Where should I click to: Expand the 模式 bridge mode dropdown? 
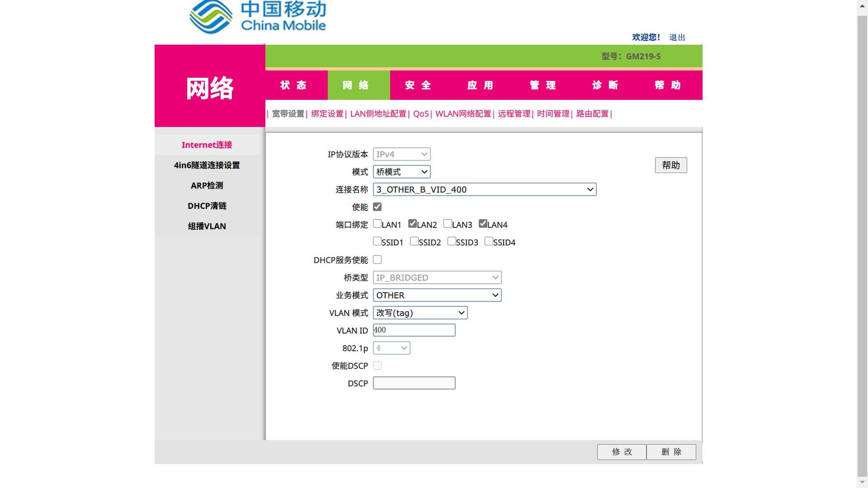[401, 172]
